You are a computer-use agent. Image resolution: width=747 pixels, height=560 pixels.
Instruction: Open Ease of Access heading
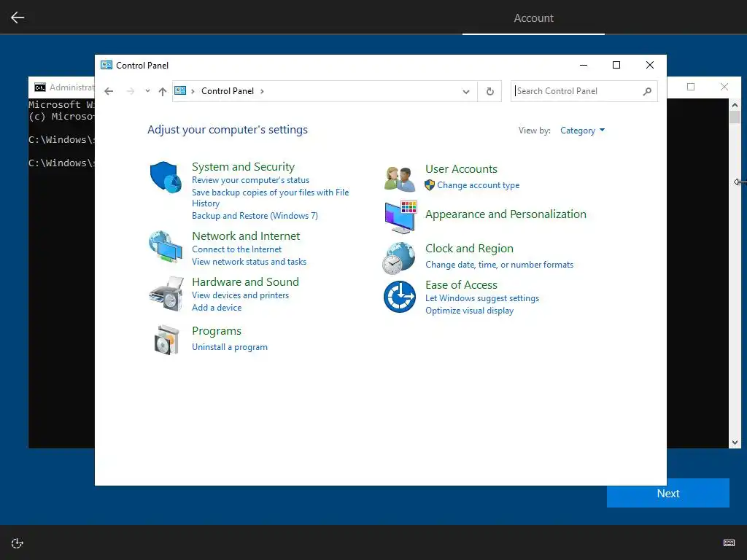pos(461,285)
